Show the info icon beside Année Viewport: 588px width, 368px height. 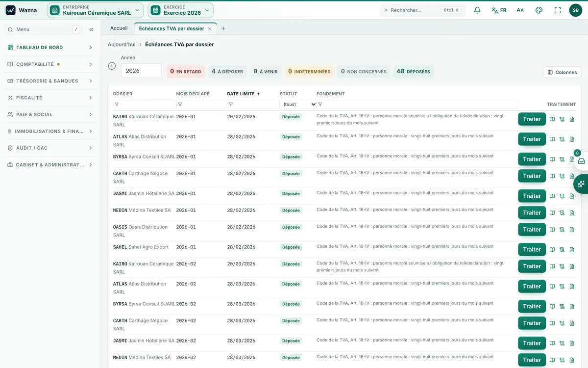click(112, 66)
